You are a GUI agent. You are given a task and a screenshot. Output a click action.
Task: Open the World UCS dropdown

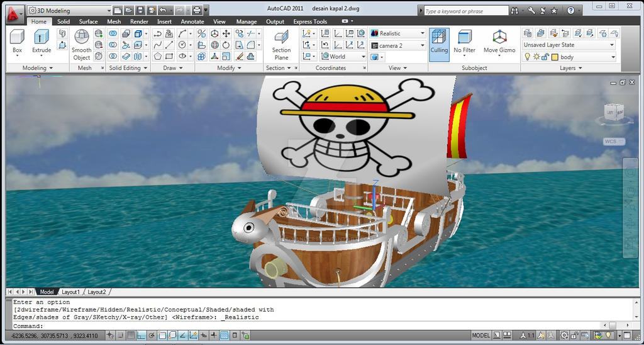pos(343,56)
